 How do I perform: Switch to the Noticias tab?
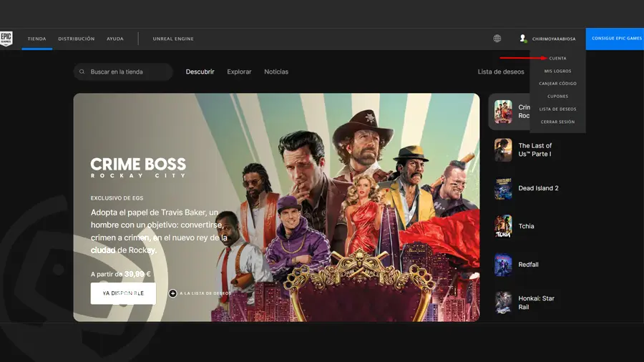(x=276, y=72)
